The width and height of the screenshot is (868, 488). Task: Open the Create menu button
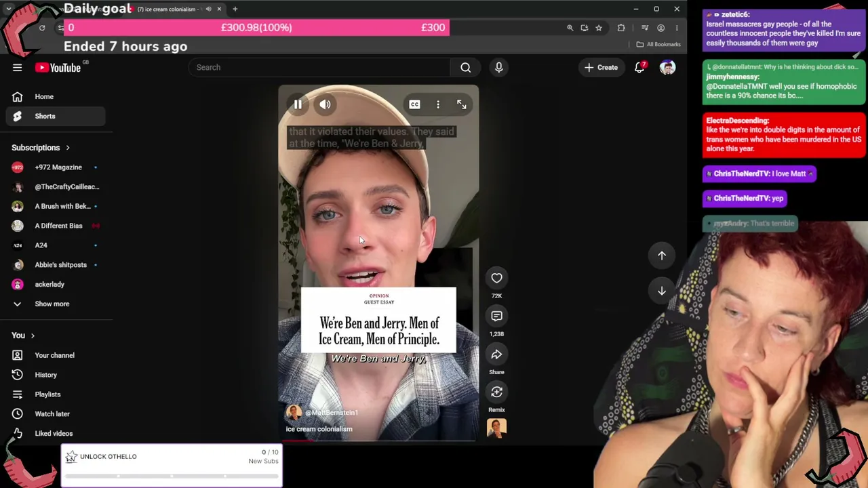601,67
